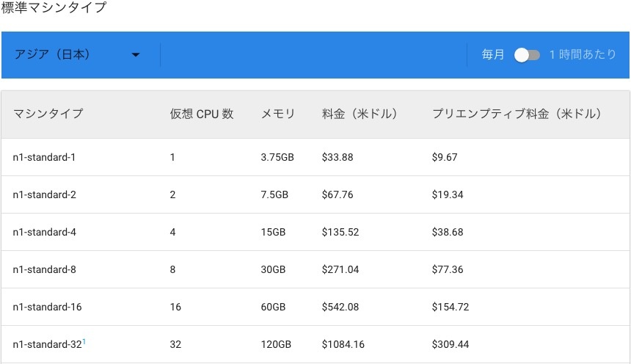Viewport: 631px width, 364px height.
Task: Click the 標準マシンタイプ section heading
Action: 54,9
